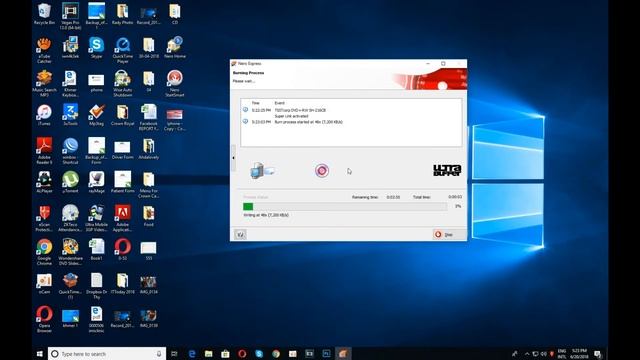Select the Ultra Mobile 3GP Video desktop shortcut
The height and width of the screenshot is (360, 640).
96,218
